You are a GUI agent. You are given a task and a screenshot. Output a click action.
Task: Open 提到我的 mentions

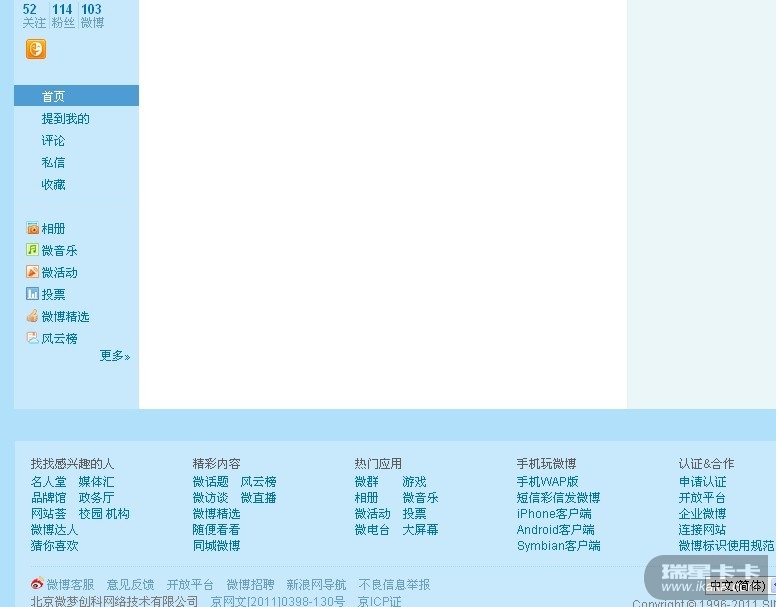tap(65, 119)
